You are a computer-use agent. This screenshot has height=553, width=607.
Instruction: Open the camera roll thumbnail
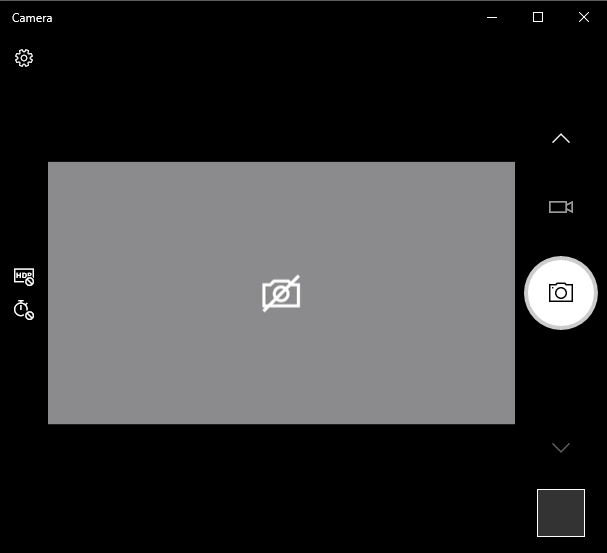click(560, 513)
